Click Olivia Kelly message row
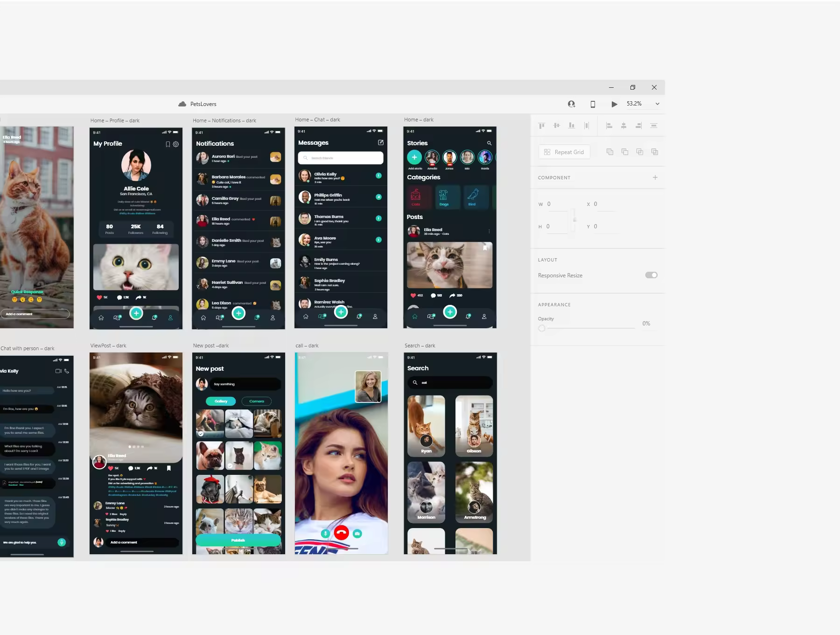 click(x=341, y=176)
